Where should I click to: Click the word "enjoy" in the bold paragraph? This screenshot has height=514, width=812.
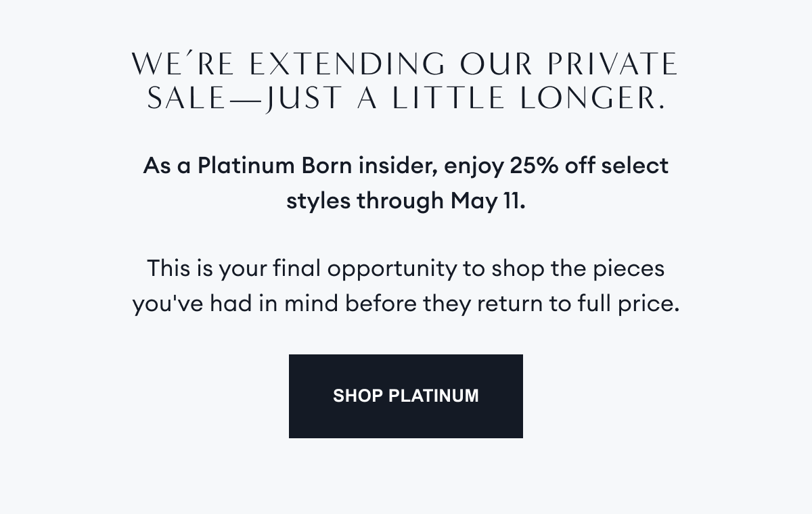(x=474, y=167)
